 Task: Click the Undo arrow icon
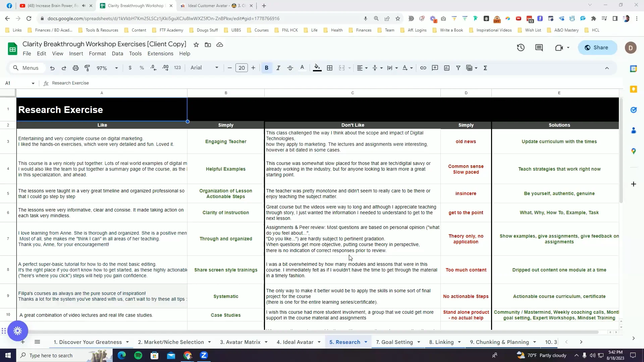(x=52, y=68)
